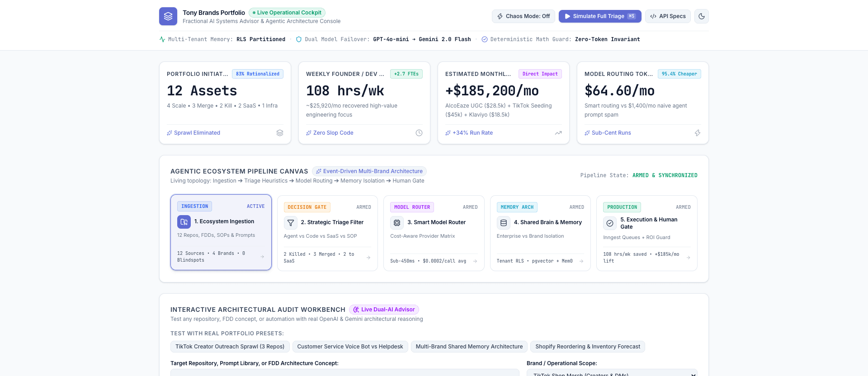Toggle the dark mode moon icon
The image size is (868, 376).
click(702, 16)
